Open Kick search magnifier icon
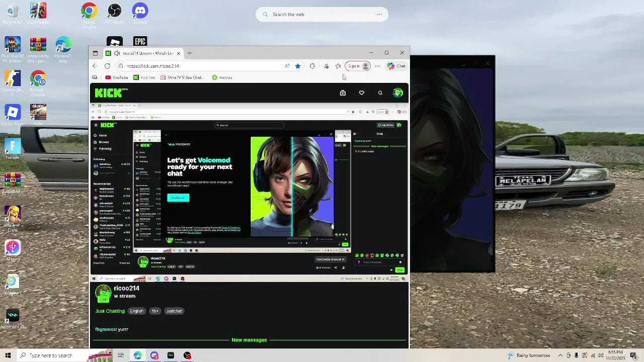Image resolution: width=644 pixels, height=362 pixels. click(x=380, y=93)
